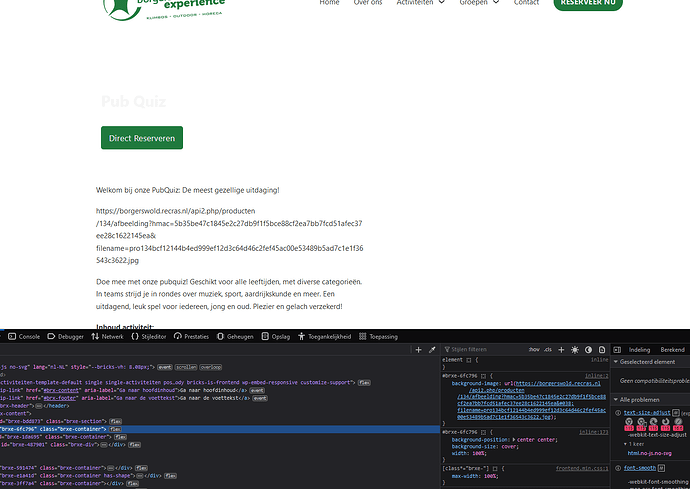This screenshot has height=489, width=690.
Task: Toggle flex badge on brxe-bdd873 section row
Action: 115,421
